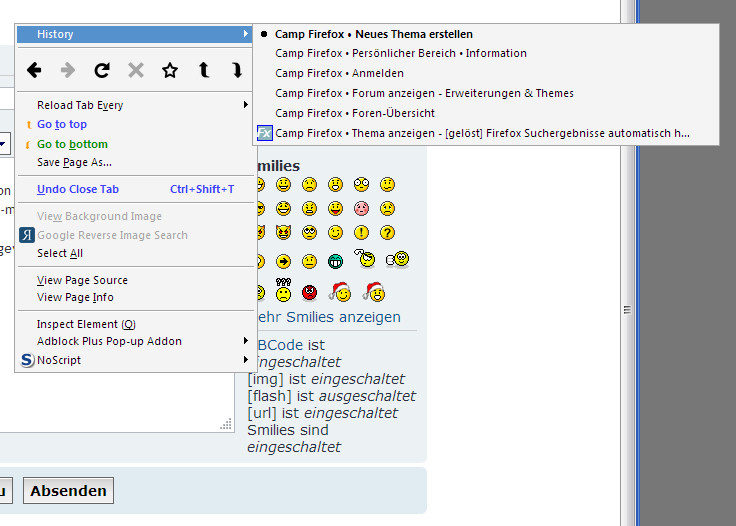Insert the second Santa hat smiley

click(375, 291)
